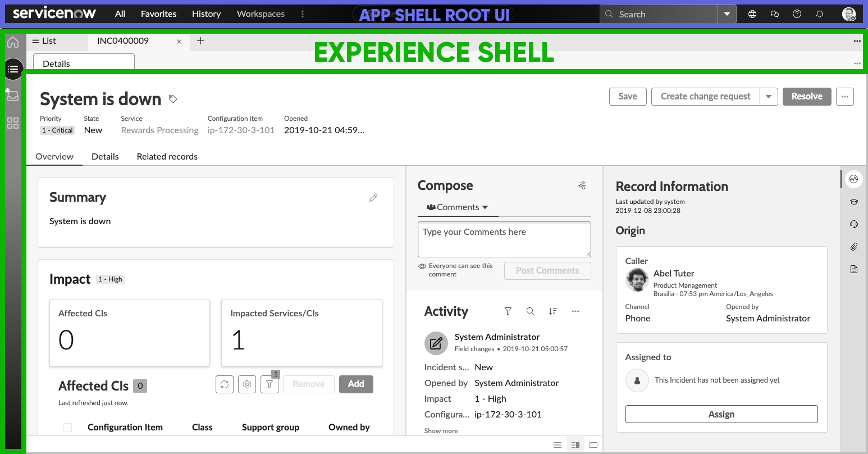Click the Resolve button
This screenshot has width=868, height=454.
coord(807,96)
